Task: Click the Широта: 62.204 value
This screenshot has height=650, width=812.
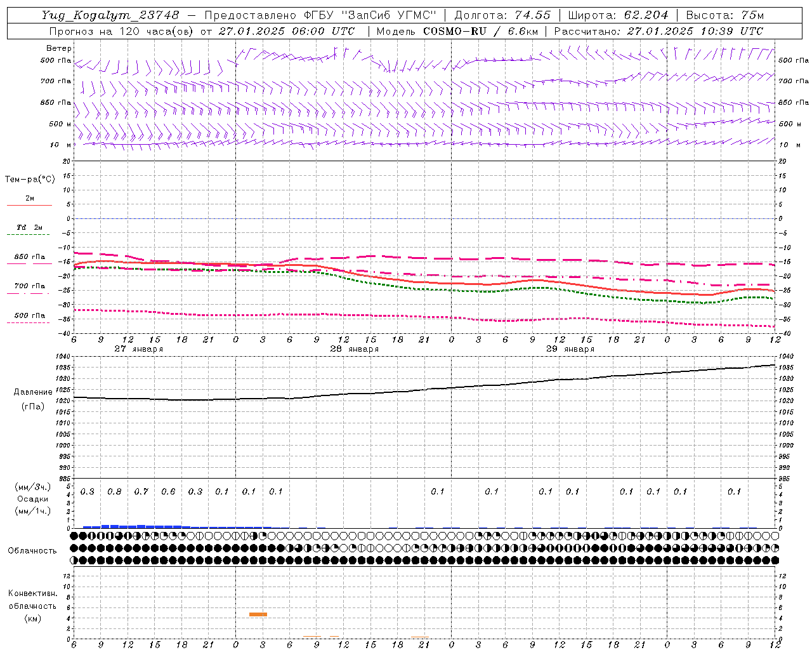Action: click(618, 15)
